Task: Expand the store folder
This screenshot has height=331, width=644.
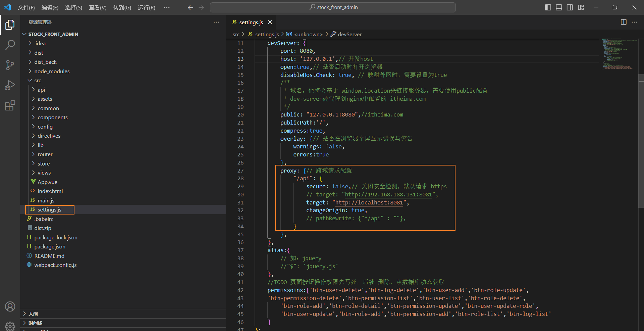Action: pyautogui.click(x=123, y=163)
